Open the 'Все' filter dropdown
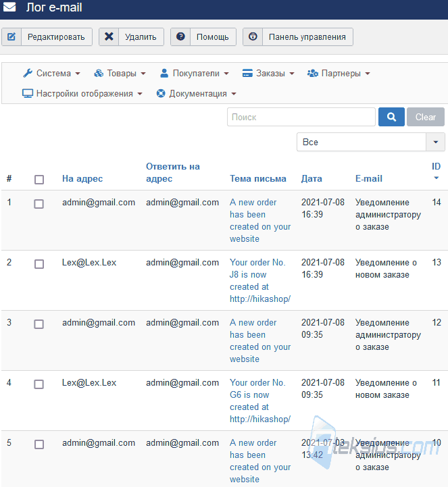Screen dimensions: 448x487 (371, 142)
